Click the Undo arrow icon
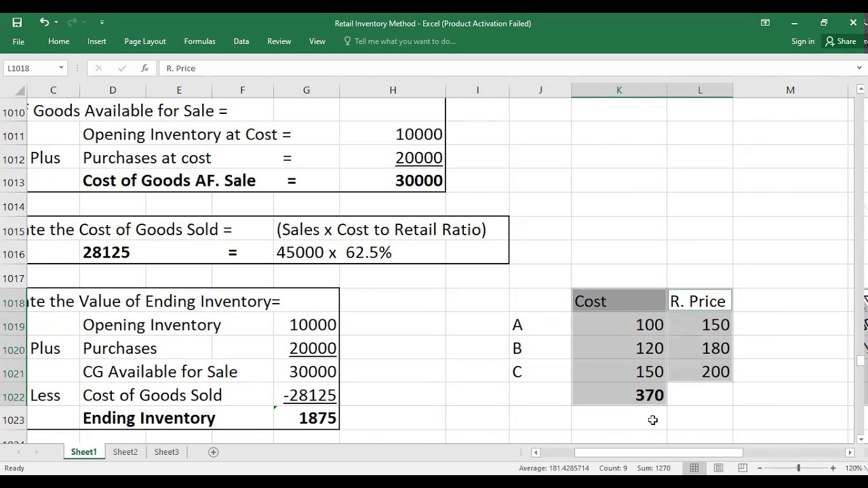The image size is (868, 488). [x=44, y=22]
